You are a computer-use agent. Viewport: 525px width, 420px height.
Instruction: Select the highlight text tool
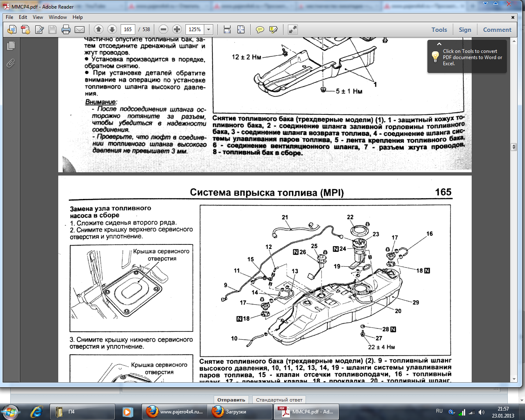pyautogui.click(x=273, y=30)
